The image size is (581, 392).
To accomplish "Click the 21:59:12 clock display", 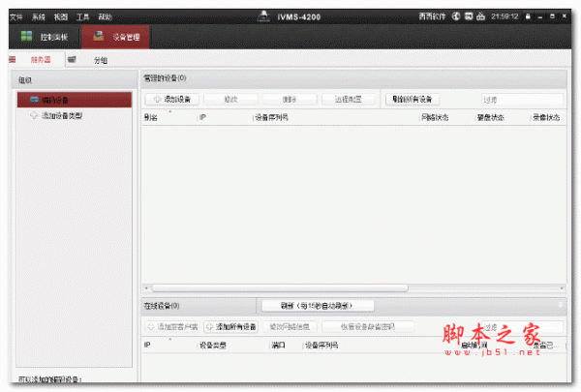I will tap(505, 16).
